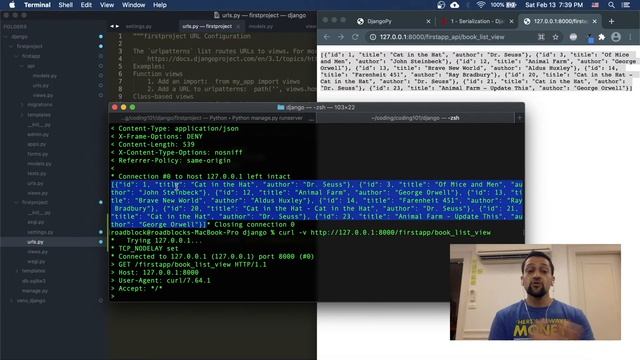
Task: Click the JSON response text in browser
Action: click(x=478, y=71)
